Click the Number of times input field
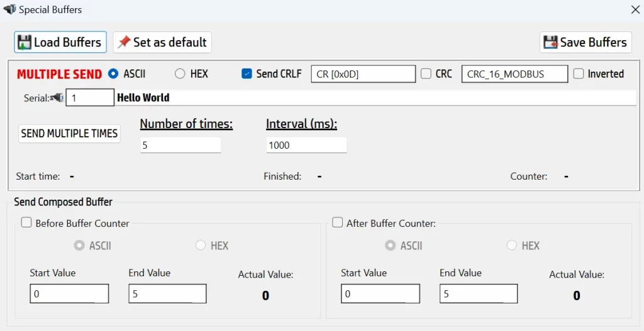644x331 pixels. pos(180,145)
